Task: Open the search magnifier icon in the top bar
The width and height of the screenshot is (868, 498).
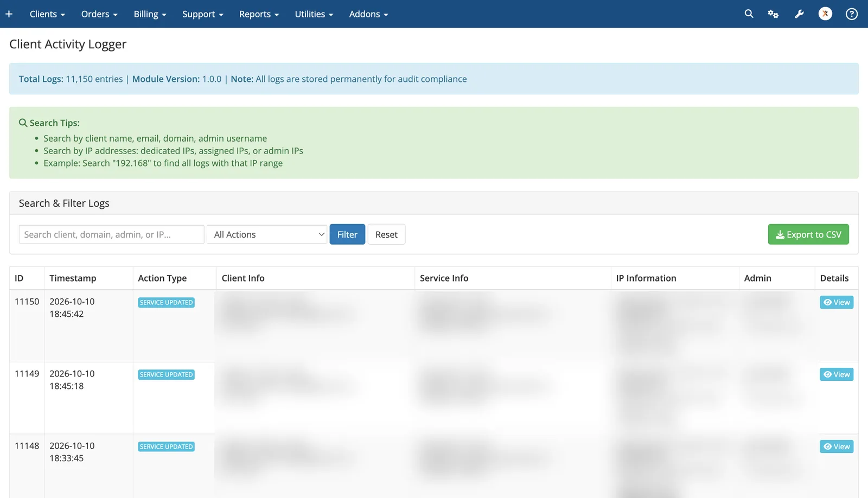Action: (749, 14)
